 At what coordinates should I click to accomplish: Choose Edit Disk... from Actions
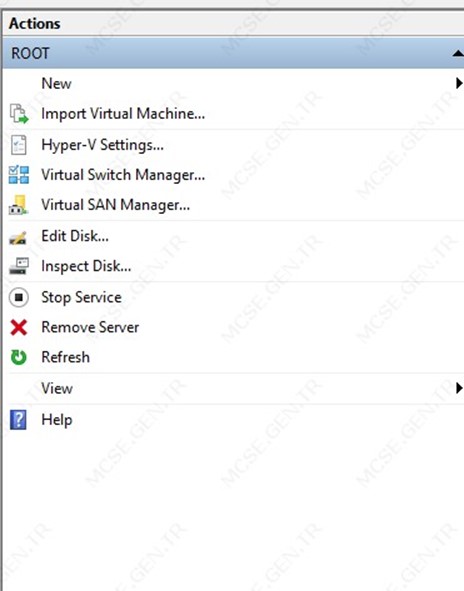pyautogui.click(x=75, y=236)
